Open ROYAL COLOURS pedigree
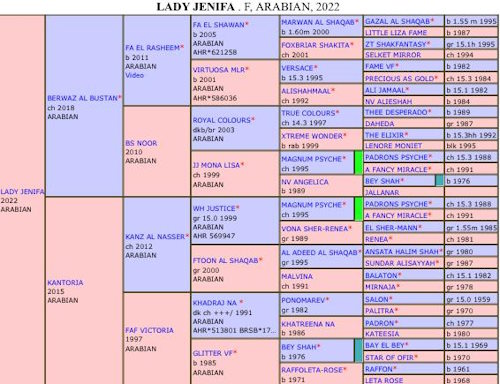 pos(221,120)
